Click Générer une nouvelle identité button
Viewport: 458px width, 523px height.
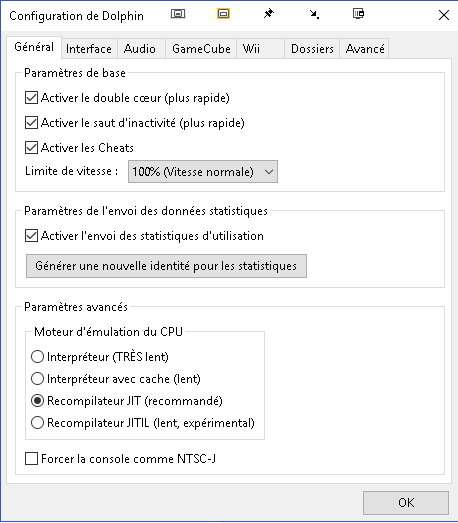(166, 266)
